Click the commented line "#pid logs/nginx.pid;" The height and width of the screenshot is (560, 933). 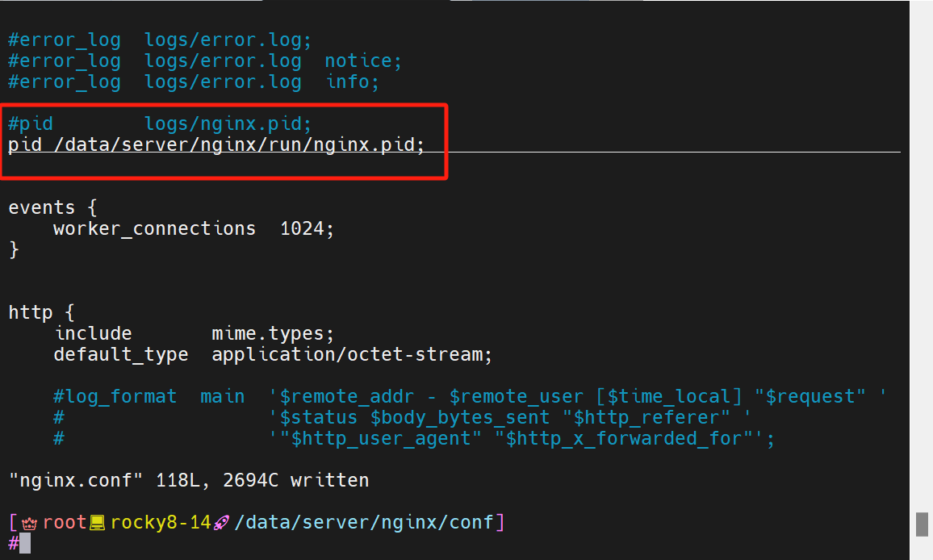coord(160,123)
